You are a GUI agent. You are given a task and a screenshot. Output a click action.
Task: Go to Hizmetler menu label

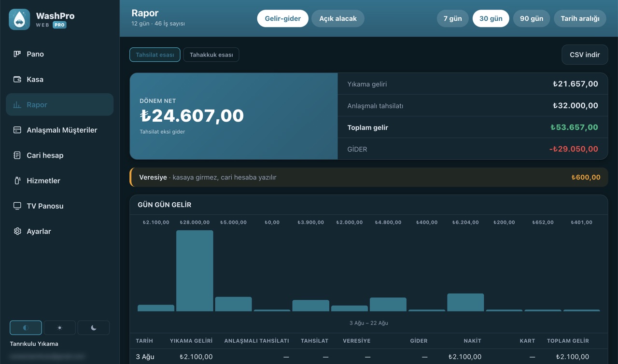tap(43, 181)
